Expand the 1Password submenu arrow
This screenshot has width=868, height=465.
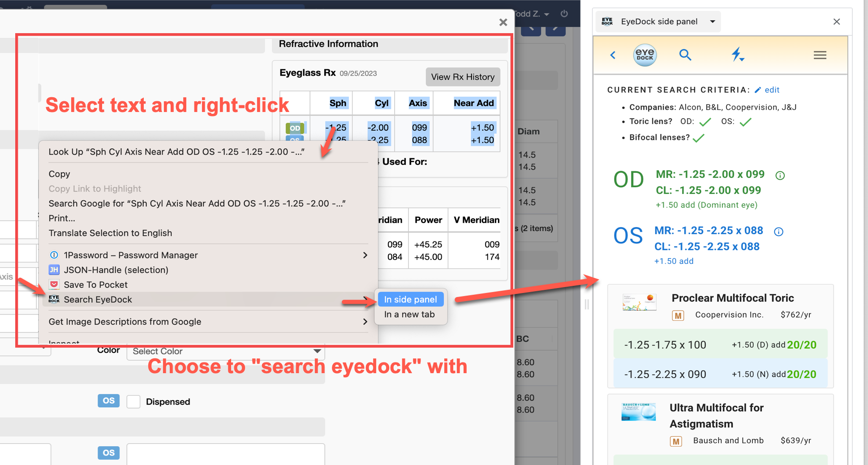[365, 255]
